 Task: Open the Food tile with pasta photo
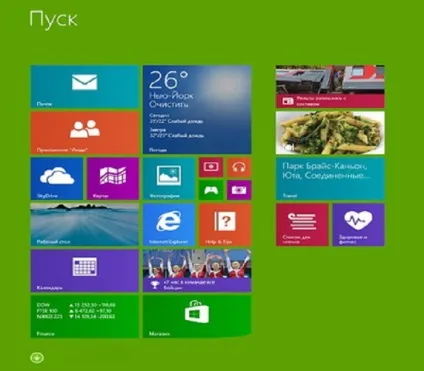pyautogui.click(x=330, y=133)
